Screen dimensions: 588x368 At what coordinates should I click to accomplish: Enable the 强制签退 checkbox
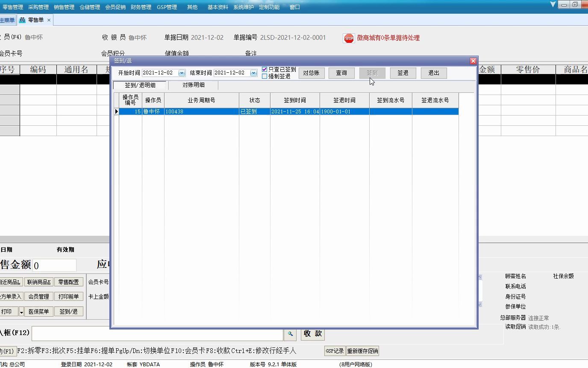pos(265,76)
